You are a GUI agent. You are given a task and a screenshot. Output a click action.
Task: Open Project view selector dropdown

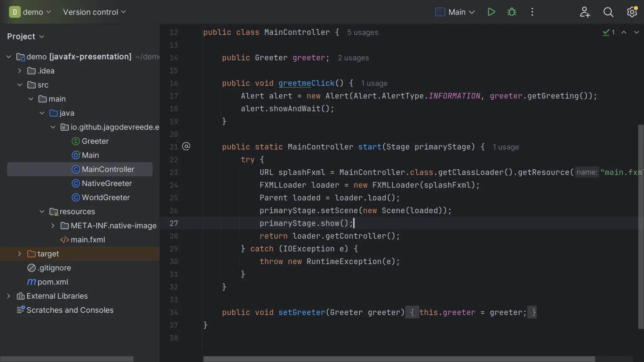[x=25, y=36]
